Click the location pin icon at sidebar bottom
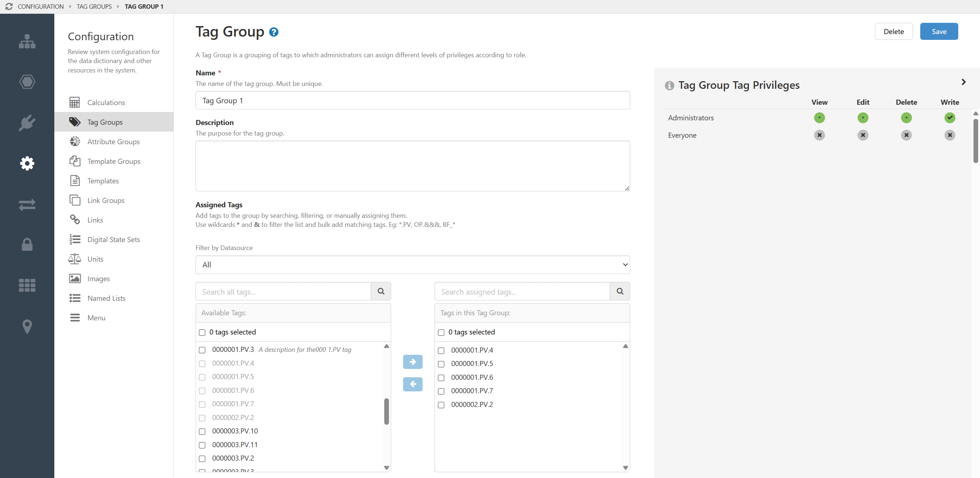980x478 pixels. [x=27, y=327]
